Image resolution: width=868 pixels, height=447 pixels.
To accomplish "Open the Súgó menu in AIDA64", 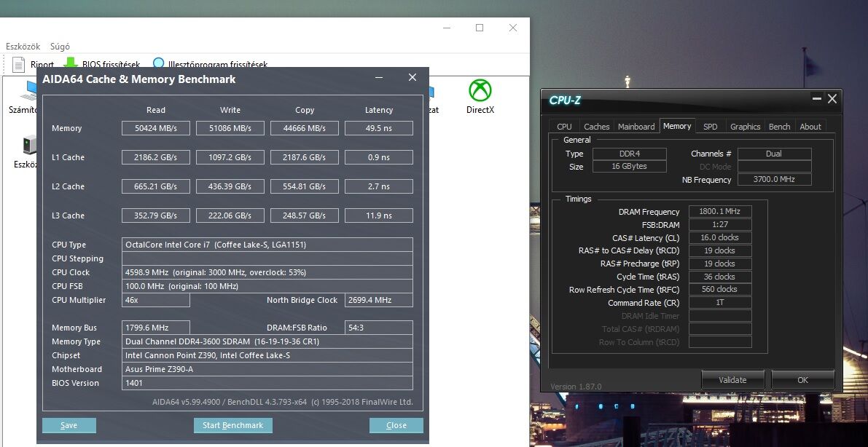I will tap(60, 47).
